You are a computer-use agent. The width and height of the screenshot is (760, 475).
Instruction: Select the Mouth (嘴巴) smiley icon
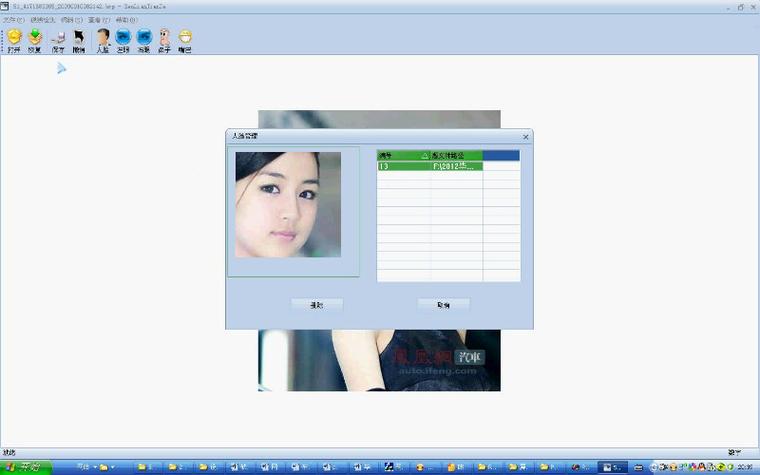185,41
